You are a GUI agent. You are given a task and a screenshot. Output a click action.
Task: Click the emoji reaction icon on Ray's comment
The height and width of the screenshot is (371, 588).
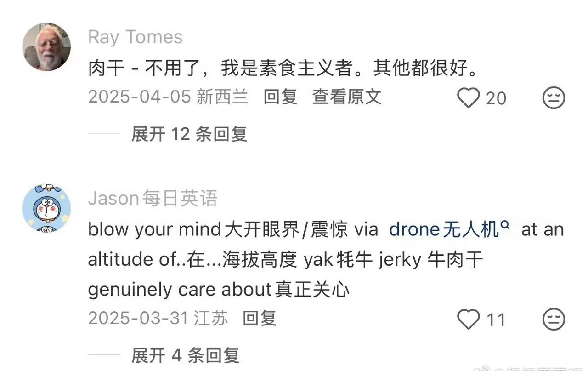pos(554,98)
